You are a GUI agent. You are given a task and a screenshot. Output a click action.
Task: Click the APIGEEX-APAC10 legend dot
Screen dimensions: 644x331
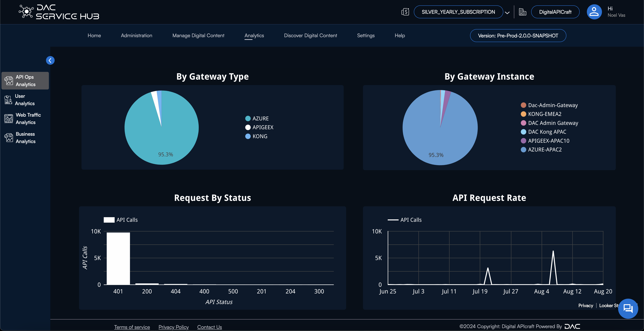tap(523, 141)
